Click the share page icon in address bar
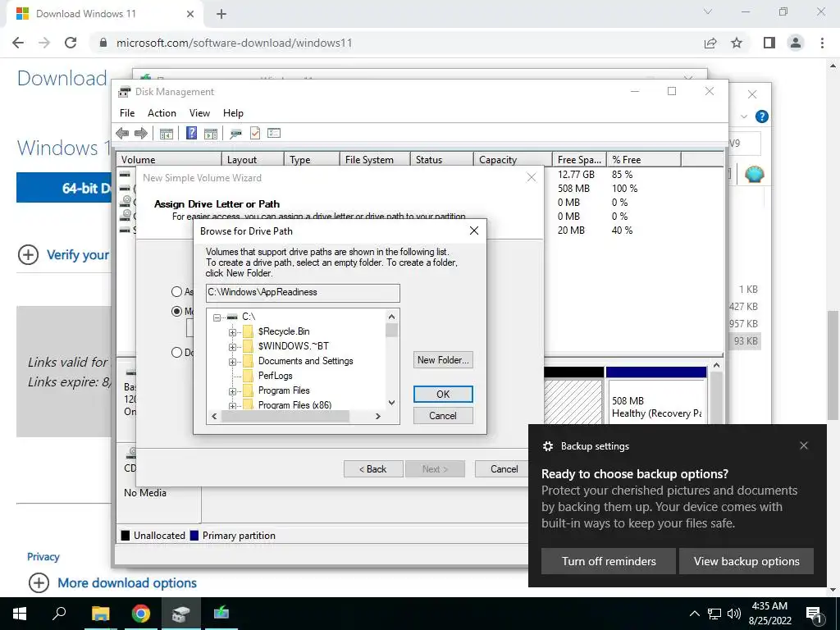 [710, 43]
